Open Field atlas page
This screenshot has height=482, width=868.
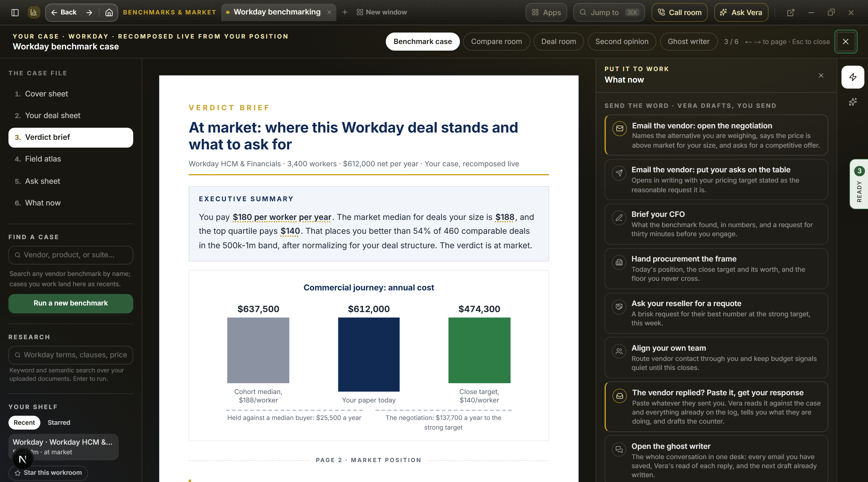click(x=71, y=159)
